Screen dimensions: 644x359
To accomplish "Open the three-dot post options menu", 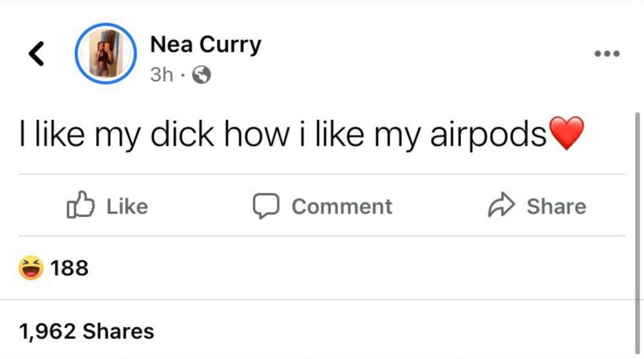I will click(x=607, y=53).
